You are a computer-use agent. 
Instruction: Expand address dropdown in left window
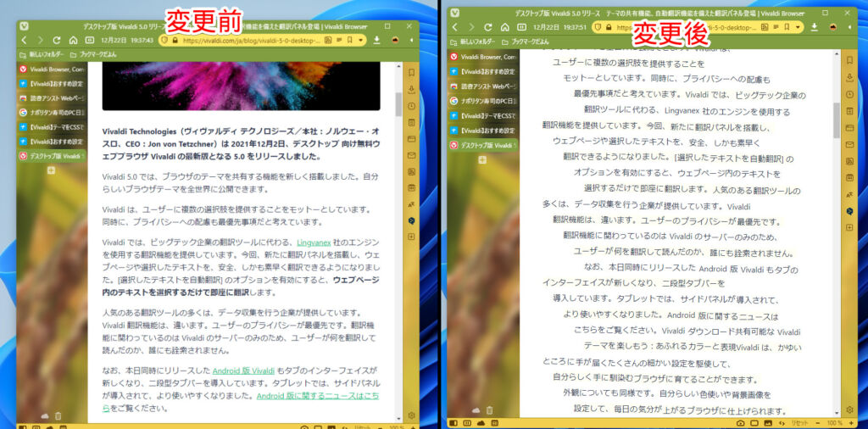(x=361, y=40)
